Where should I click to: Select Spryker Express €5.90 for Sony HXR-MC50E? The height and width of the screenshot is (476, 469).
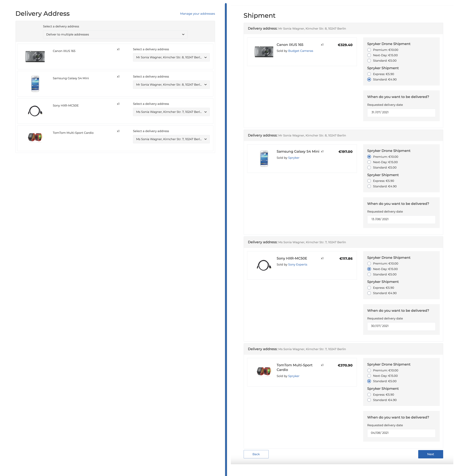tap(369, 288)
